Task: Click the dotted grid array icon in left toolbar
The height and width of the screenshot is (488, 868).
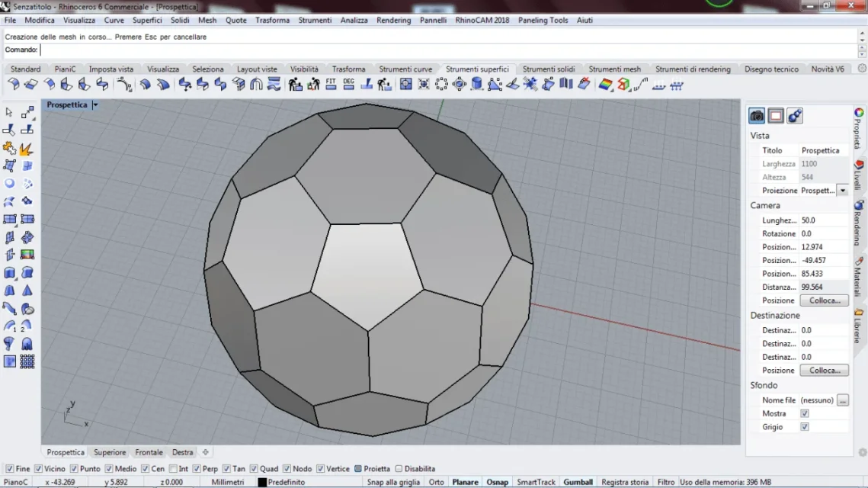Action: [27, 361]
